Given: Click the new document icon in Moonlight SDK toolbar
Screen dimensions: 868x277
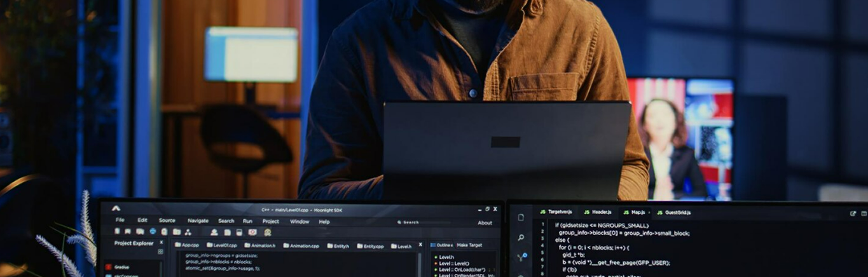Looking at the screenshot, I should pos(117,232).
